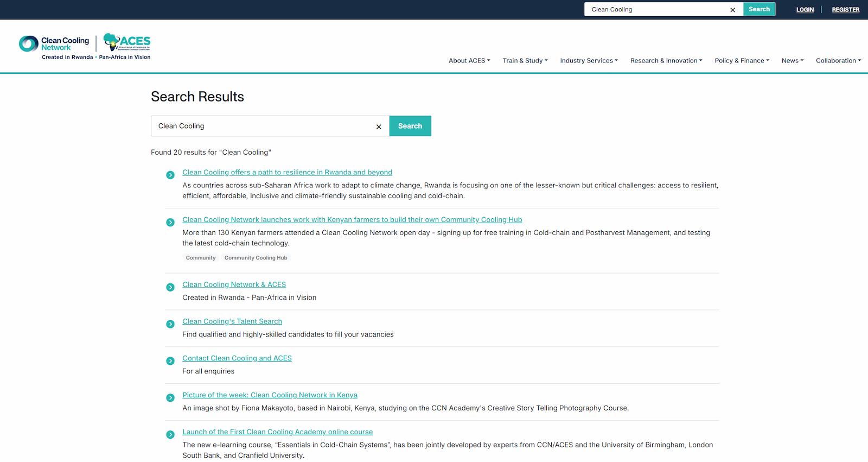Click the Search Results heading

point(197,97)
